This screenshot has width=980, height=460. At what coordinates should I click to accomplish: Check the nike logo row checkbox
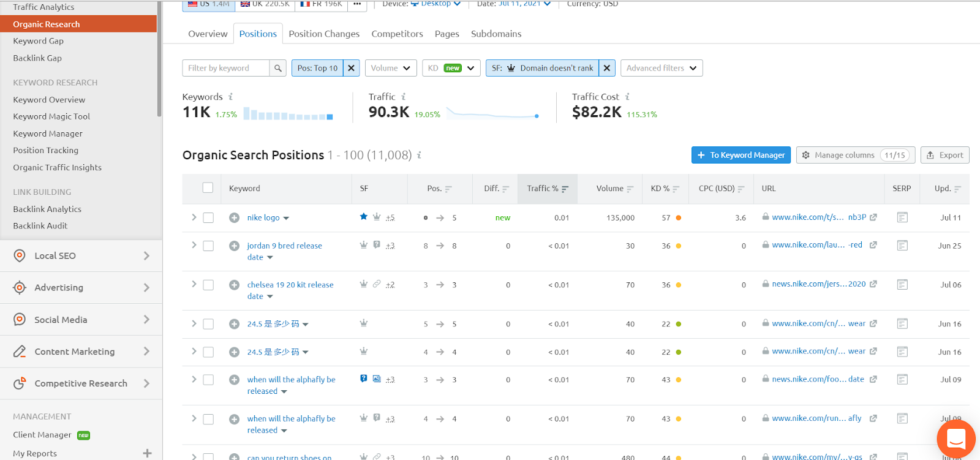(x=208, y=217)
